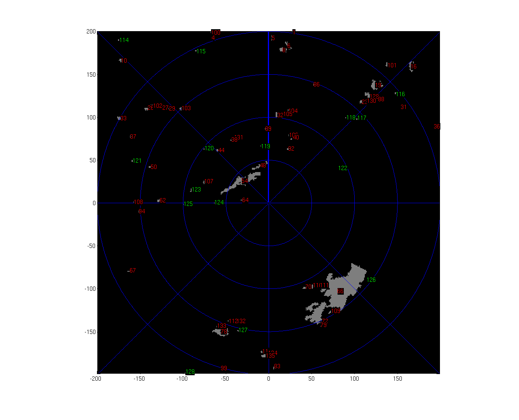The height and width of the screenshot is (420, 519).
Task: Pick the green track label 122
Action: tap(343, 168)
